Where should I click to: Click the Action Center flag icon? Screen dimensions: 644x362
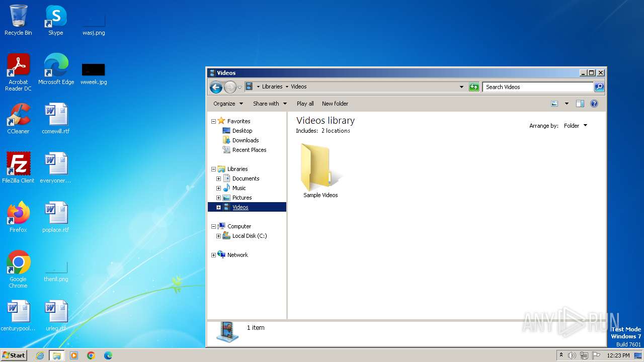point(596,355)
